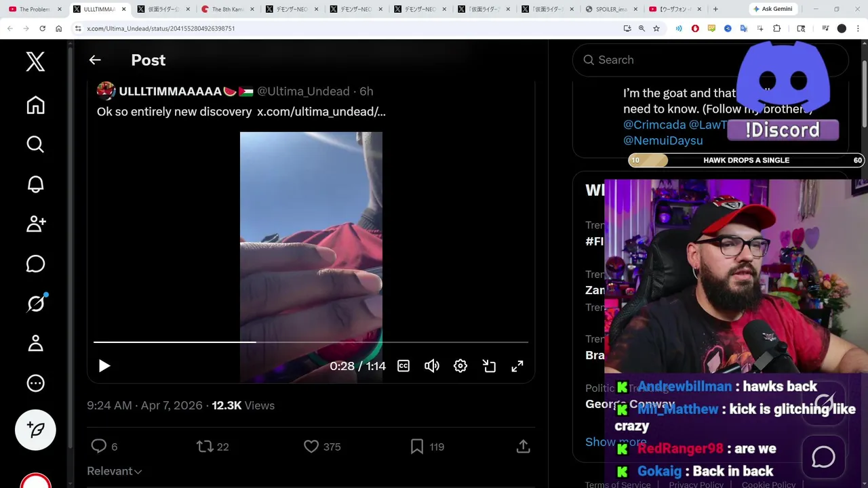Open Google Translate extension icon

744,28
